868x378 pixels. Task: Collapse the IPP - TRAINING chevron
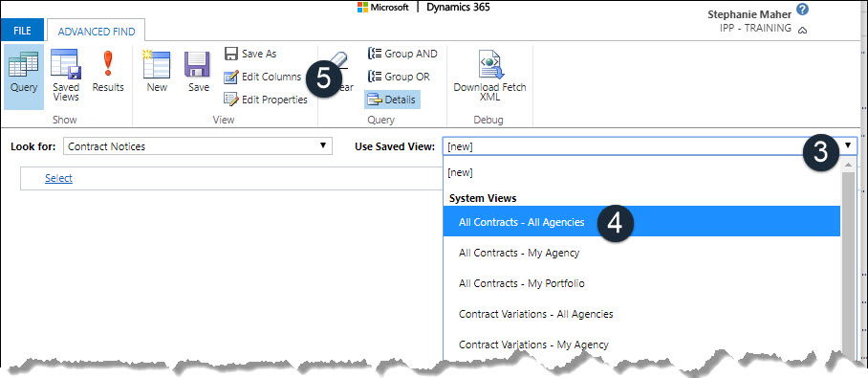point(803,30)
